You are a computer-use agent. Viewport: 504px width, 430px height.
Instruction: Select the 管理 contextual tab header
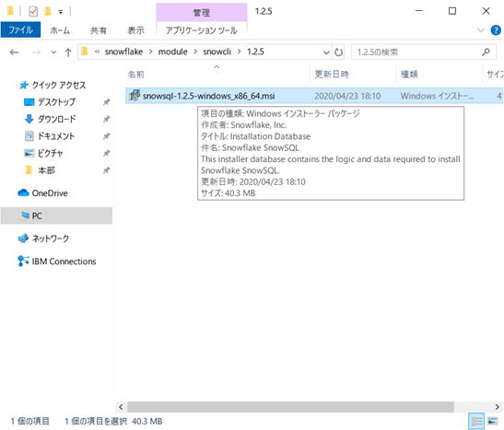tap(202, 13)
